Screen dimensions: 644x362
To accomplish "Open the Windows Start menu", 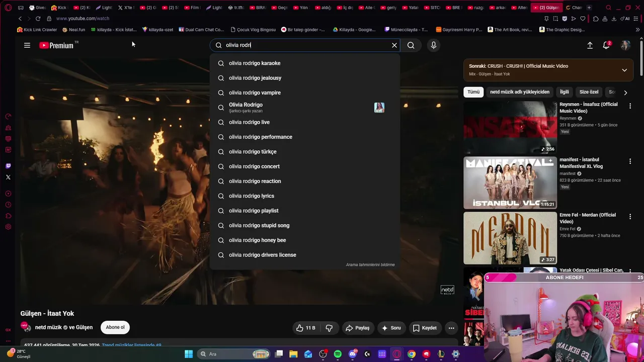I will click(189, 354).
